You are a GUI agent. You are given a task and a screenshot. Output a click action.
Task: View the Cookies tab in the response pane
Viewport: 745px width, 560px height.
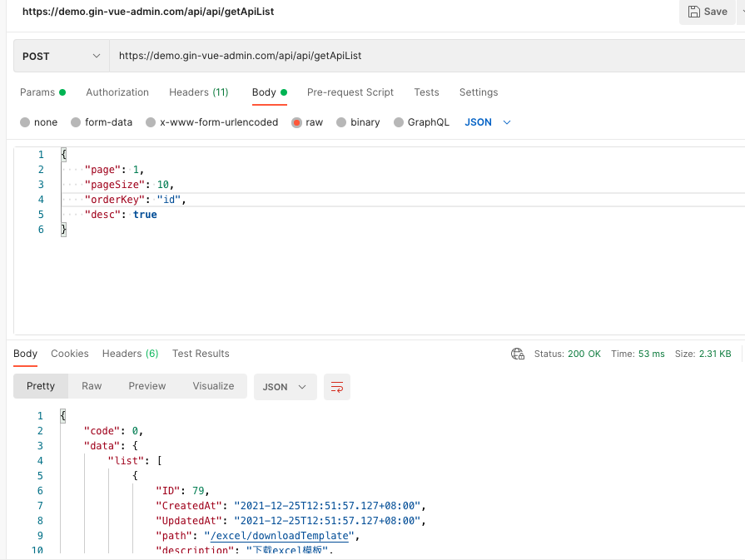(69, 353)
